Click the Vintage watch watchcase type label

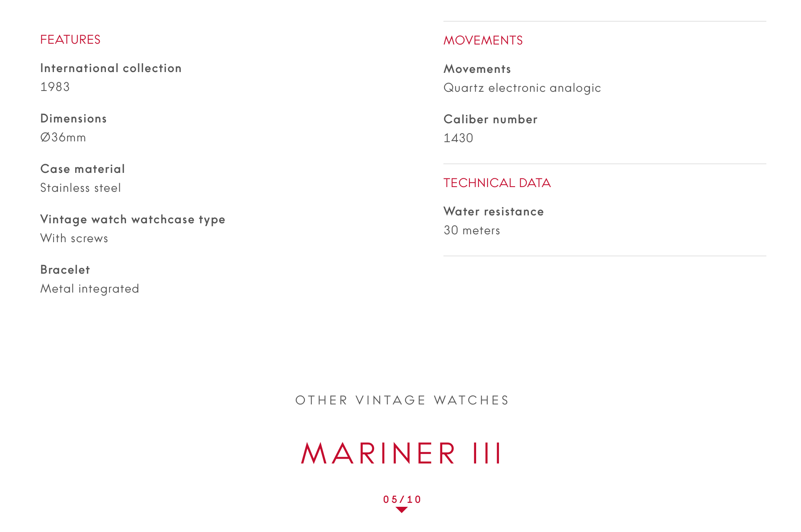coord(133,219)
